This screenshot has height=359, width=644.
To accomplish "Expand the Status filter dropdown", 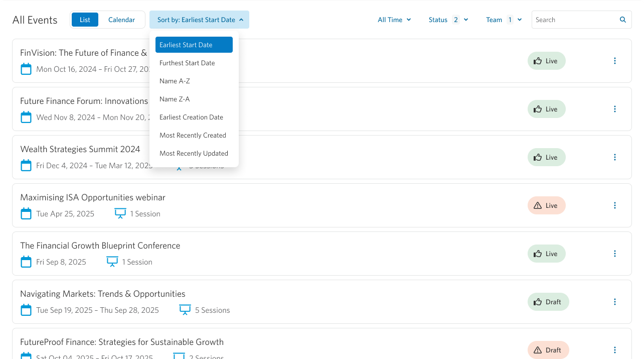I will pos(448,20).
